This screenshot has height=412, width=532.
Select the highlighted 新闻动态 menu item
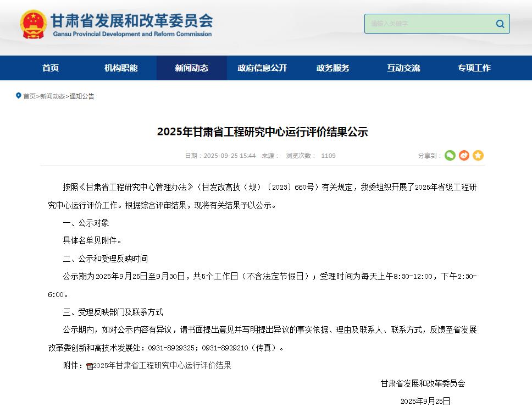coord(191,68)
